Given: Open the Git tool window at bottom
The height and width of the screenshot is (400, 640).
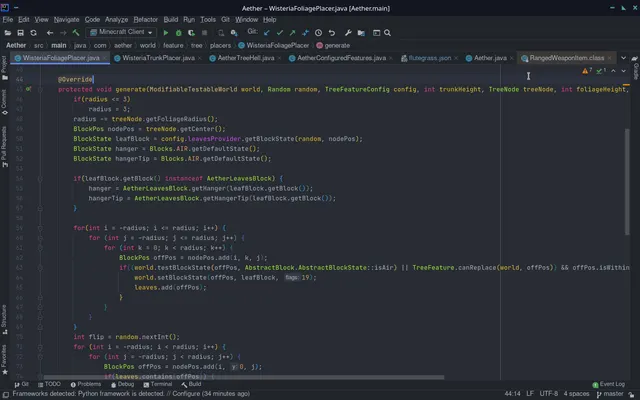Looking at the screenshot, I should click(x=22, y=384).
